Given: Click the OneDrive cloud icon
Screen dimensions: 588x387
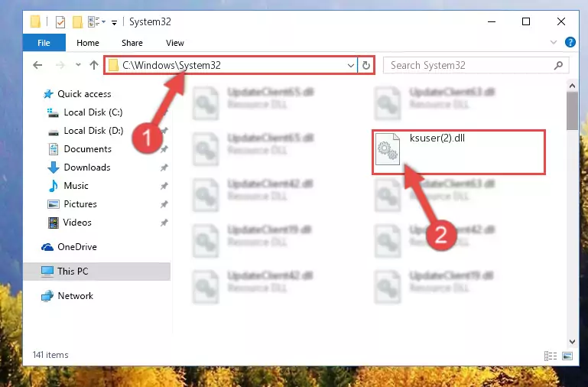Looking at the screenshot, I should pos(47,247).
